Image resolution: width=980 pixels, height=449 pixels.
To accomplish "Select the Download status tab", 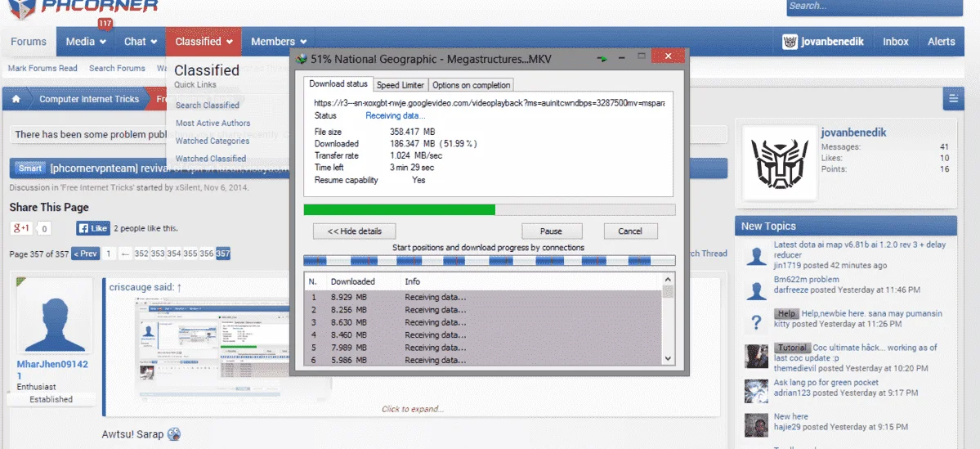I will coord(338,83).
